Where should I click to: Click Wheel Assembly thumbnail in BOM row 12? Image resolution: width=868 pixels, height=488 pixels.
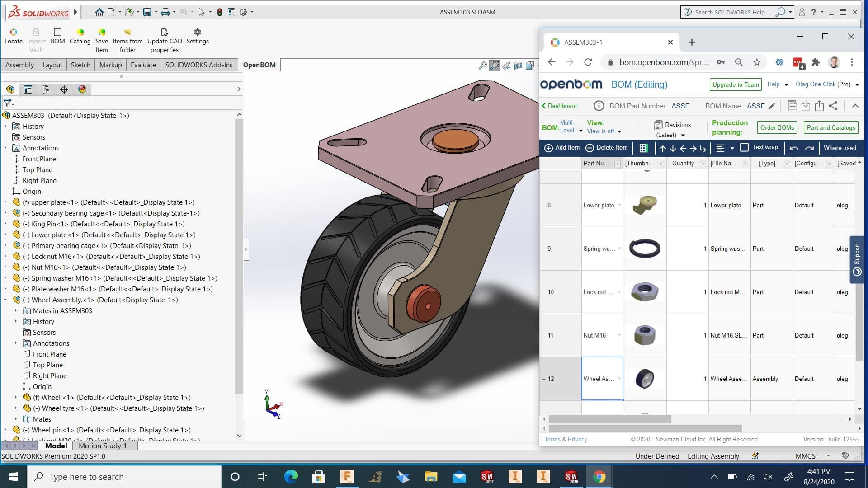tap(644, 378)
